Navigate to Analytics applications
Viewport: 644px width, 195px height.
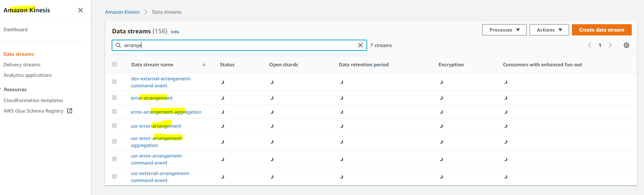click(x=28, y=75)
